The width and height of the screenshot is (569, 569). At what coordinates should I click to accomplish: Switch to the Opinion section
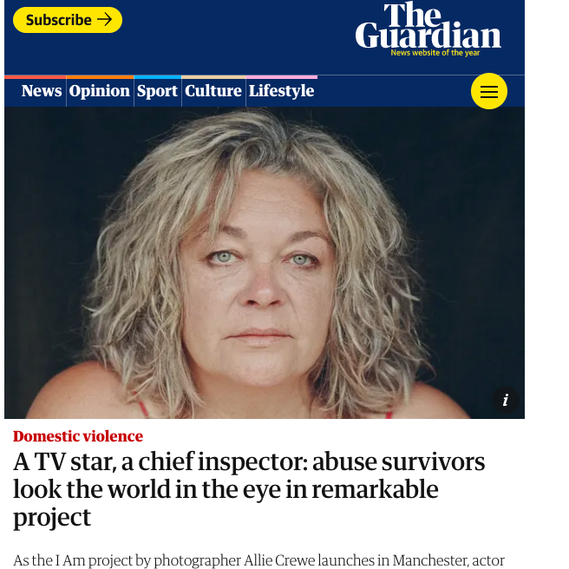point(99,91)
